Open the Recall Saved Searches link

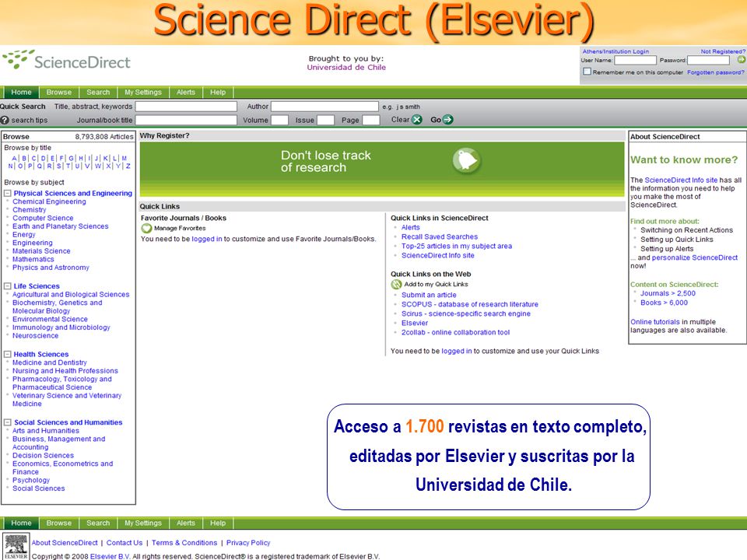point(439,236)
